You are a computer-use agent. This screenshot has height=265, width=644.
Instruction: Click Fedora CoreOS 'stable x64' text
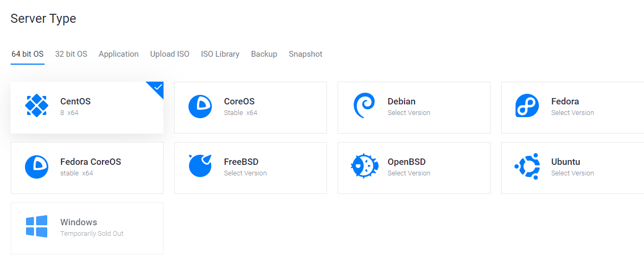76,173
